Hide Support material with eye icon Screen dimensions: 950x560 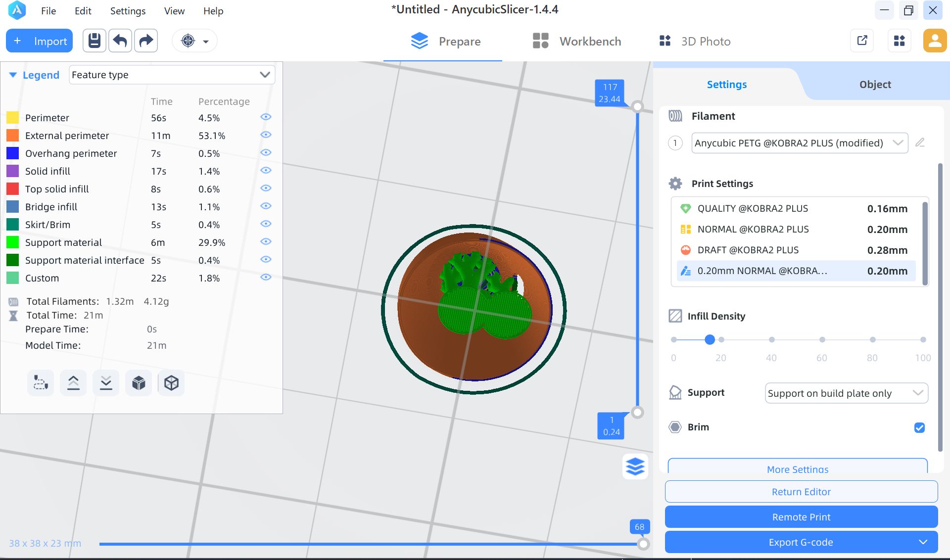pyautogui.click(x=266, y=241)
